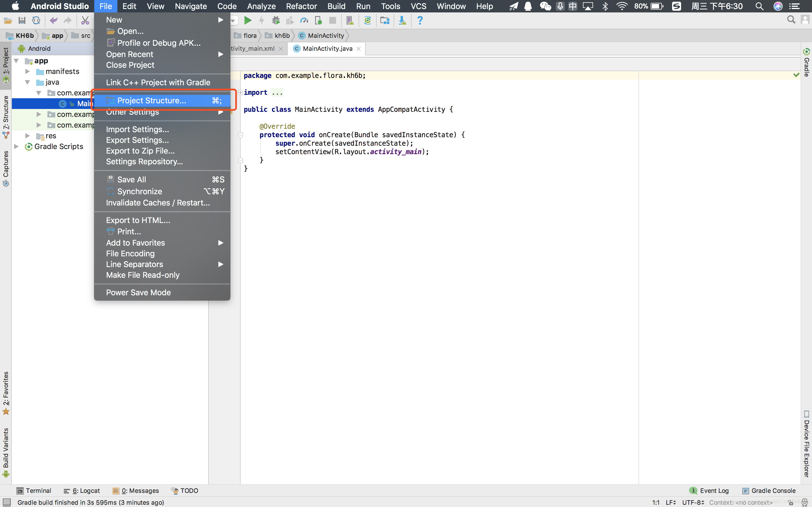Click the Open folder toolbar icon
812x507 pixels.
click(x=8, y=21)
